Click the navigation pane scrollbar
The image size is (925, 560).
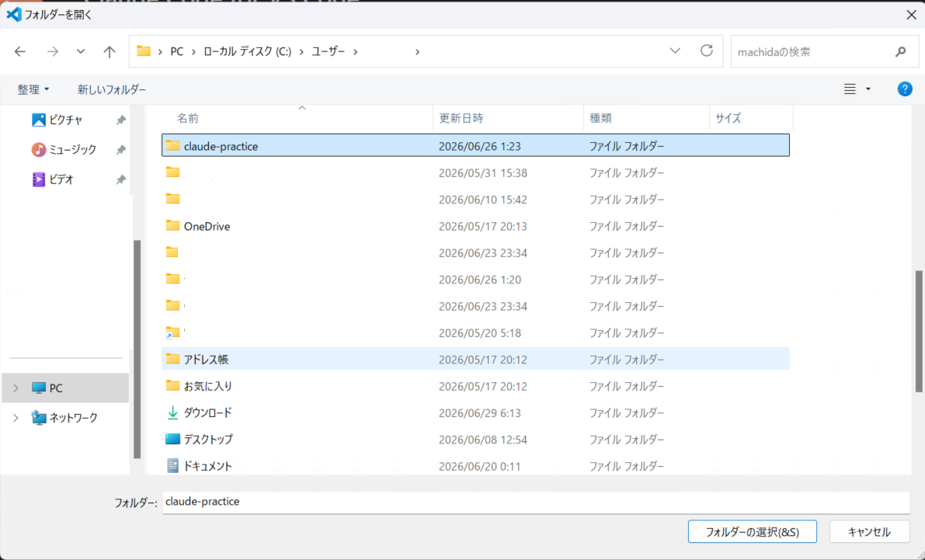[137, 348]
